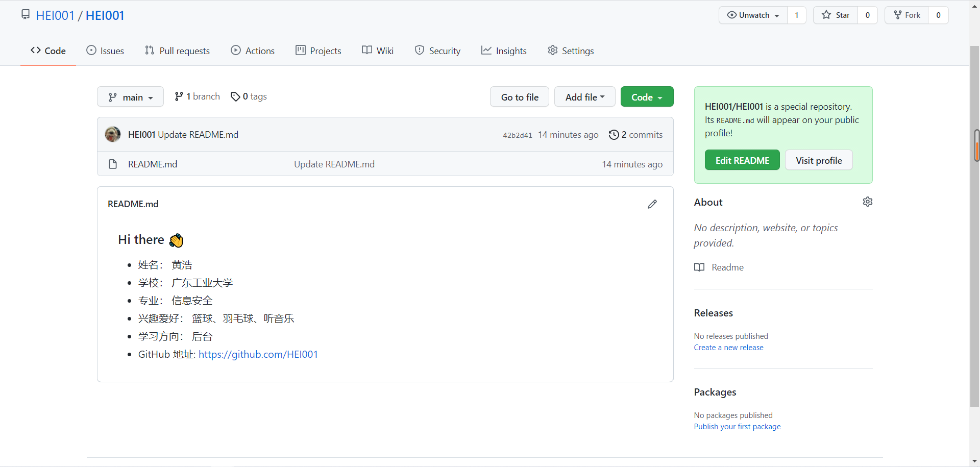Screen dimensions: 980x467
Task: Click the repository book icon beside HEI001
Action: pos(26,15)
